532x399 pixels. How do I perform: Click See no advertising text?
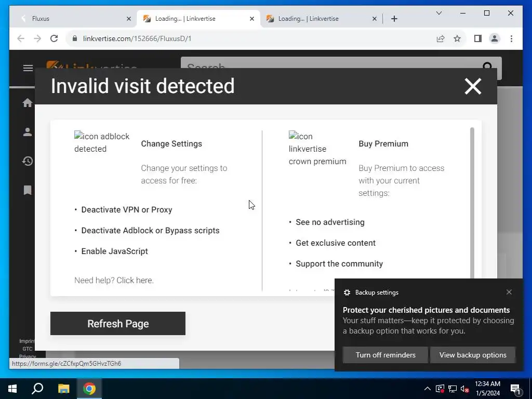pos(330,222)
